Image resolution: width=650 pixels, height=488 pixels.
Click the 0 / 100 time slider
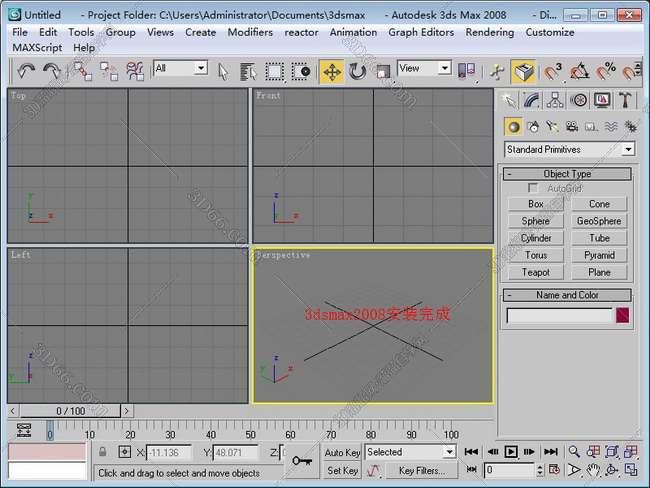70,411
